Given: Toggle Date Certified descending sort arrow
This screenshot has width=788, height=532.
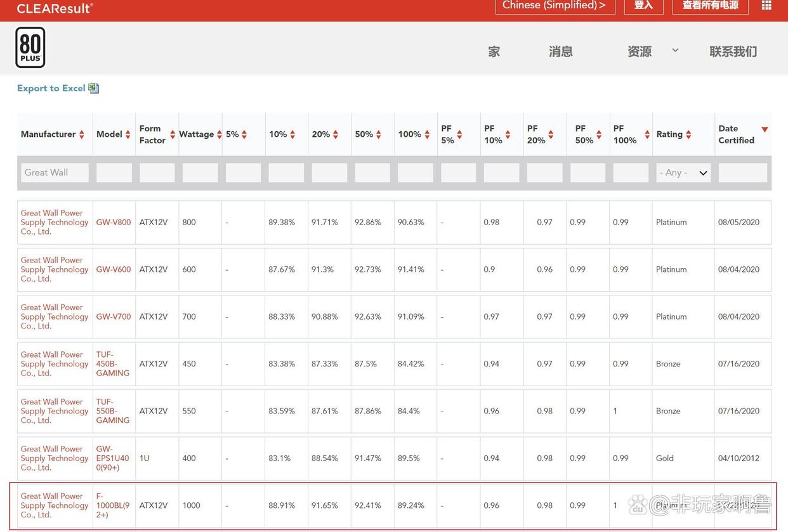Looking at the screenshot, I should [x=765, y=129].
